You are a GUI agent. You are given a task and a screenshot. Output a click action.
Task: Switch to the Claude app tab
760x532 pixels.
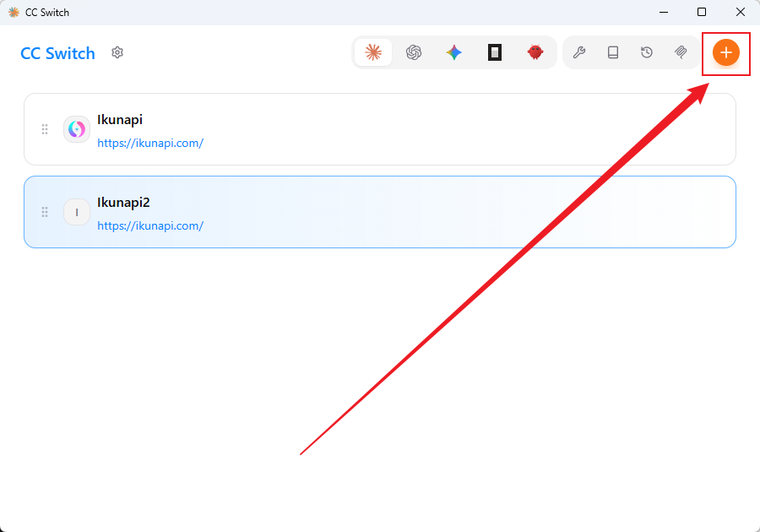point(373,52)
